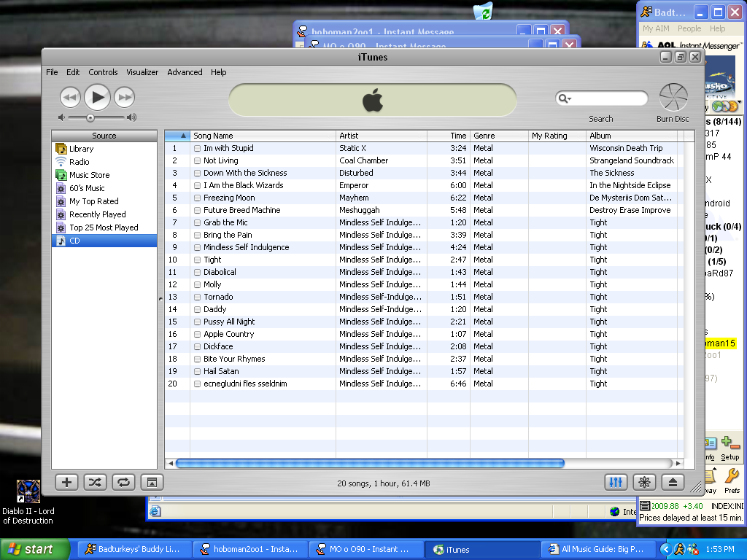The width and height of the screenshot is (747, 560).
Task: Select song Tornado in the list
Action: [x=218, y=297]
